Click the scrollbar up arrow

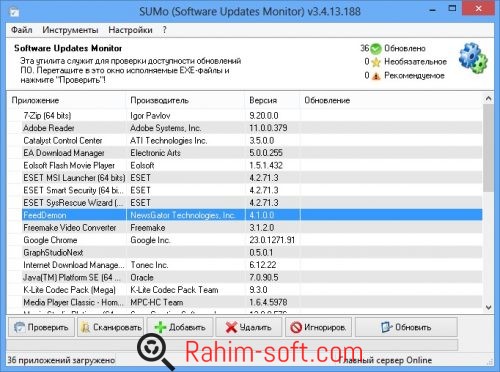[488, 99]
